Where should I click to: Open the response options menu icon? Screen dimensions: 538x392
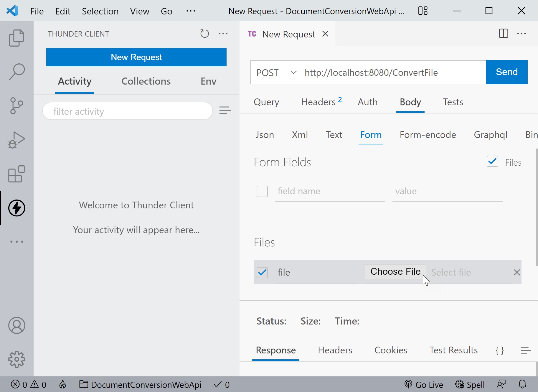(x=525, y=350)
